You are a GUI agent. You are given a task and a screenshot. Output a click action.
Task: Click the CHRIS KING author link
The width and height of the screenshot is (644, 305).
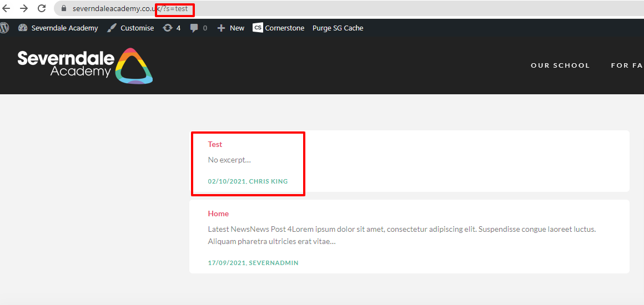pos(268,181)
